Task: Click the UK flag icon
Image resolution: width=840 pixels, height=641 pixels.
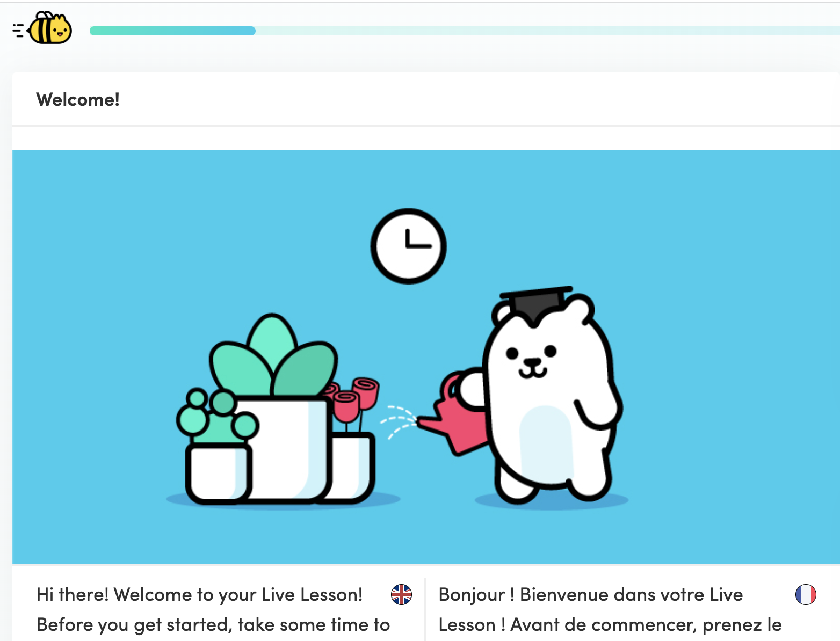Action: (x=401, y=594)
